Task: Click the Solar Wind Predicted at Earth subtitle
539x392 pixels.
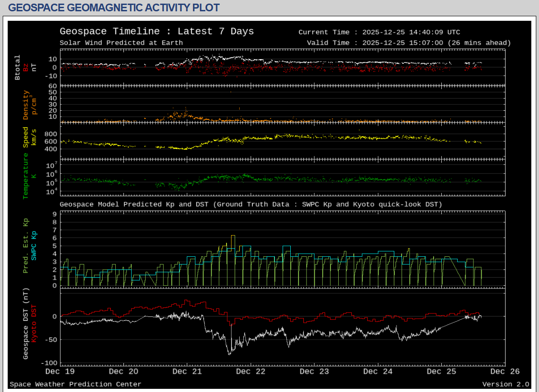Action: pyautogui.click(x=121, y=43)
